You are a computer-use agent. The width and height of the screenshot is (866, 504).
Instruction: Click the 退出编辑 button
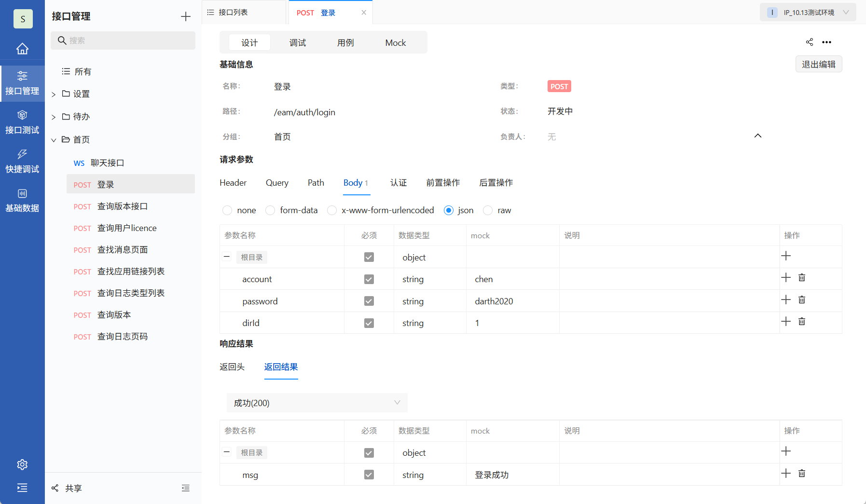tap(818, 64)
